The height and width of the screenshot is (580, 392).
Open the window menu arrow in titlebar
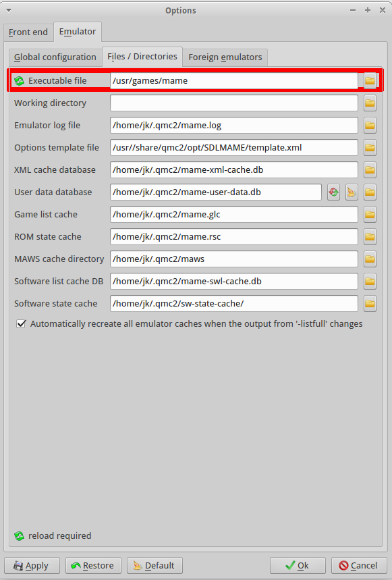point(9,10)
